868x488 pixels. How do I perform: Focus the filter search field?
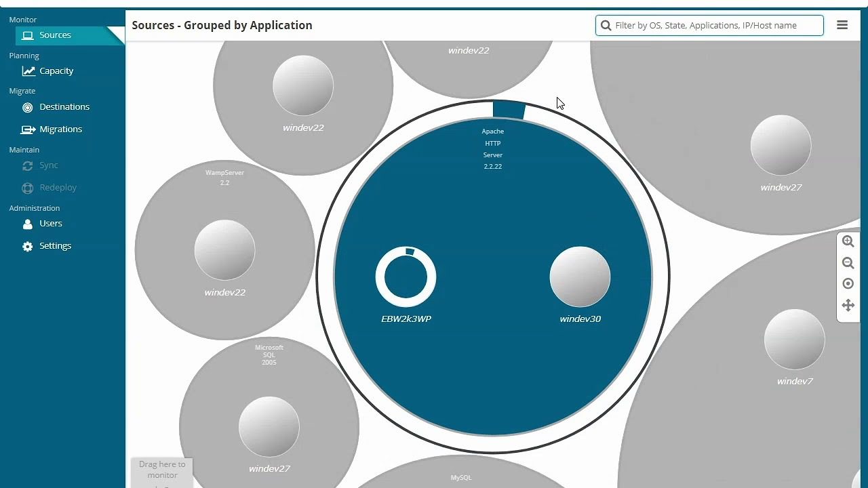click(x=709, y=26)
